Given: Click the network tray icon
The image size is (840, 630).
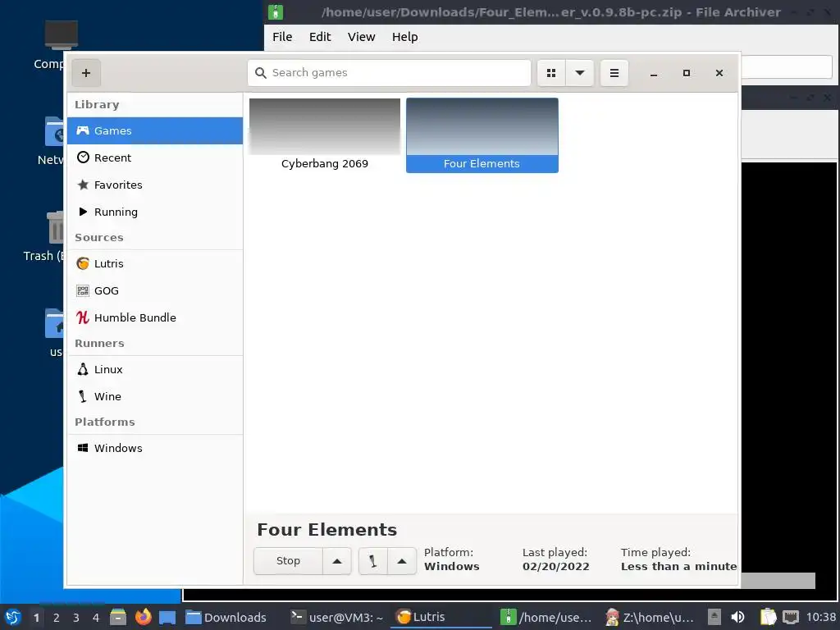Looking at the screenshot, I should click(x=791, y=617).
